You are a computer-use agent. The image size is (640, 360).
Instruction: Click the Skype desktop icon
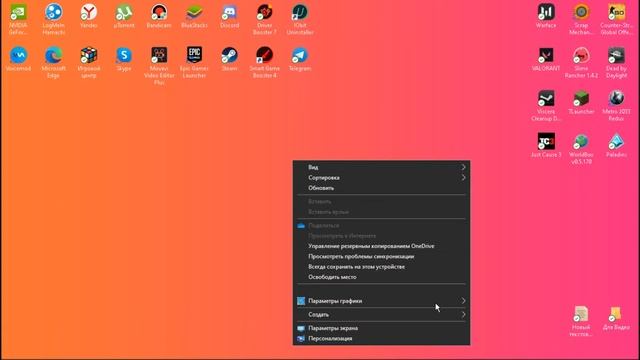pyautogui.click(x=124, y=56)
